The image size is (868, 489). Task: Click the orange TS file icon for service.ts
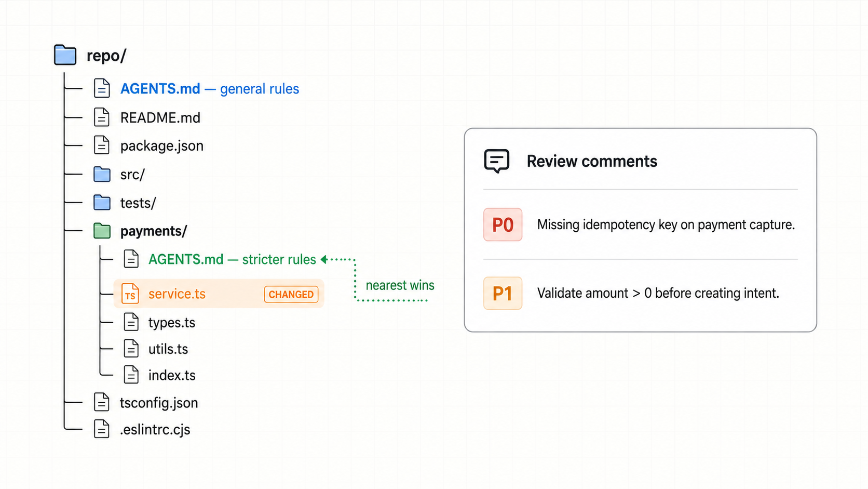130,294
